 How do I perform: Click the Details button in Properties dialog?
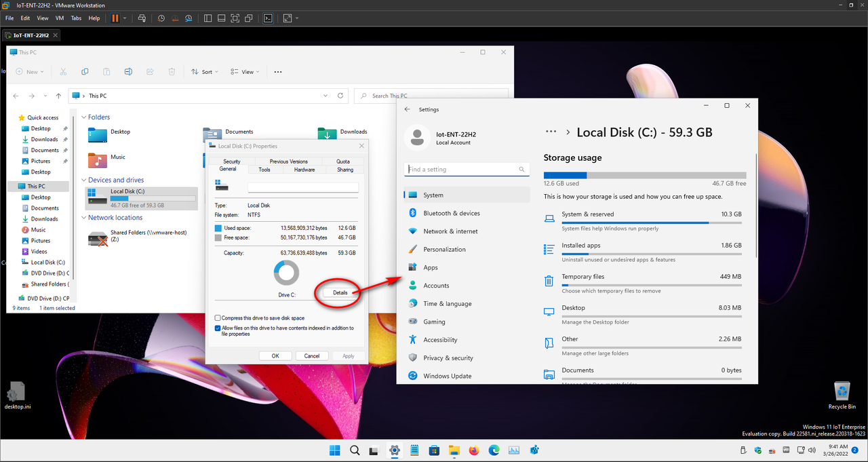click(340, 293)
